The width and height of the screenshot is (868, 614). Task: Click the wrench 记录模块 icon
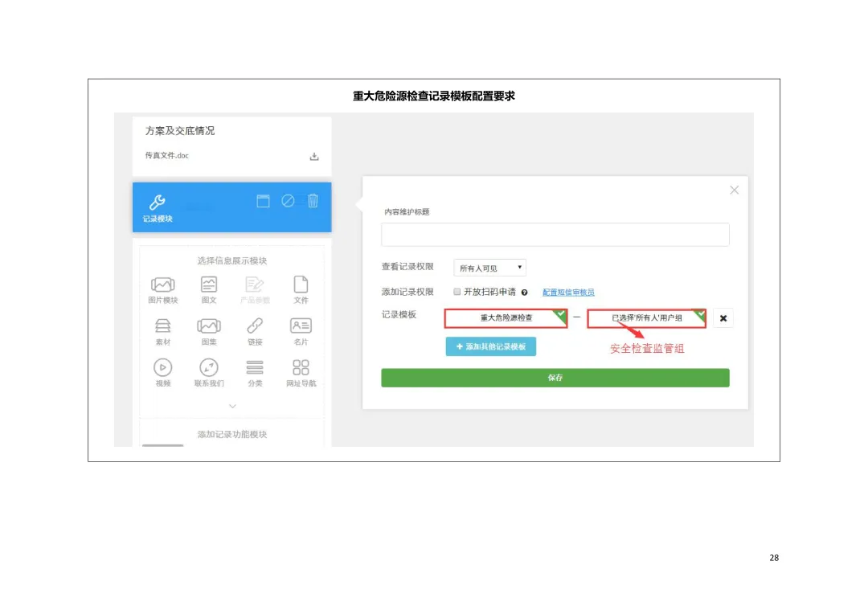pos(158,202)
